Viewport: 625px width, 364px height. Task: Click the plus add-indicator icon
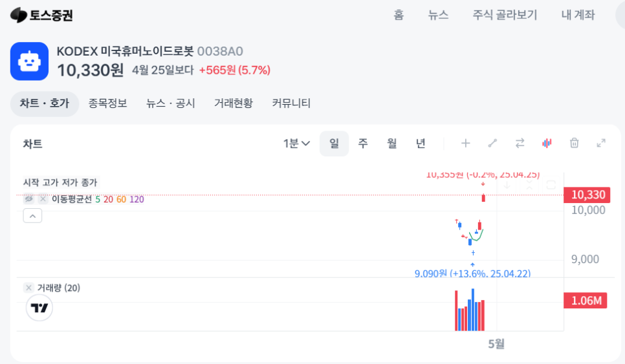coord(466,143)
